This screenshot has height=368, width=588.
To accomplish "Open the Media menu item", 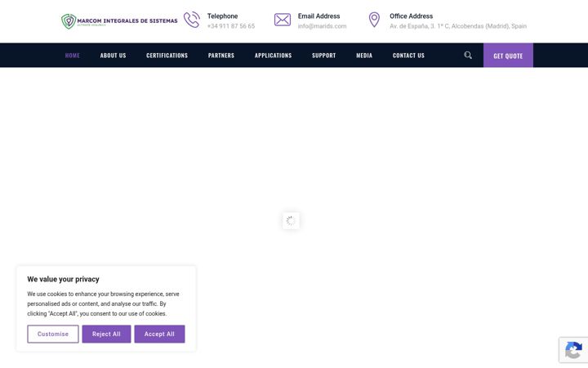I will 364,56.
